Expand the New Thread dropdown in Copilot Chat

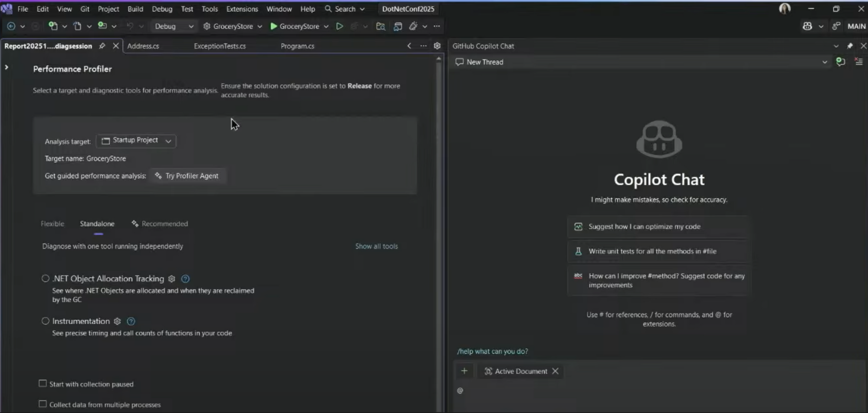pyautogui.click(x=824, y=62)
